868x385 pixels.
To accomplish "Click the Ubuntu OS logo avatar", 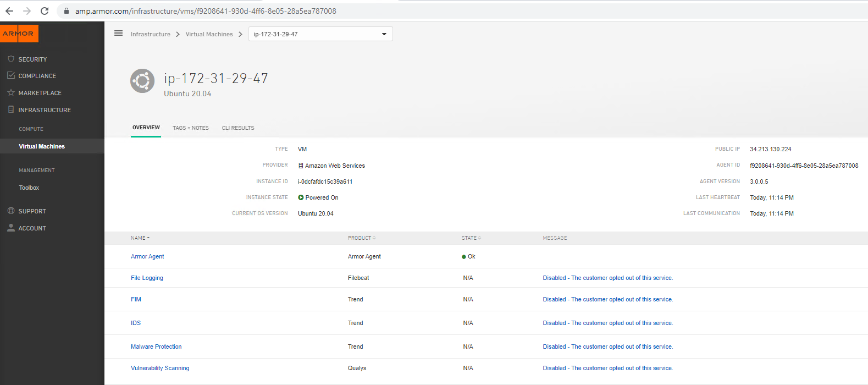I will coord(142,81).
